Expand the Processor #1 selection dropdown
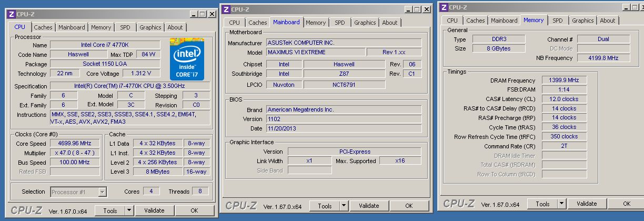This screenshot has height=221, width=644. click(x=102, y=192)
